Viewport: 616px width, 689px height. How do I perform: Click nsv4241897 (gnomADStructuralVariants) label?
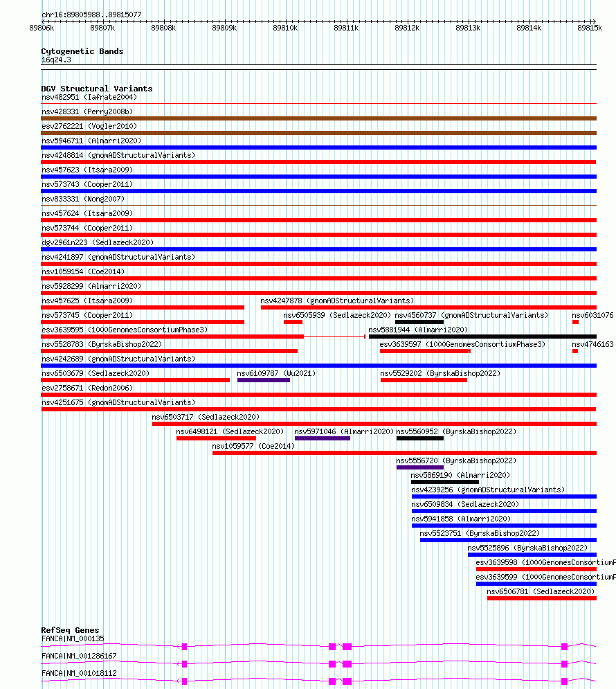[118, 257]
